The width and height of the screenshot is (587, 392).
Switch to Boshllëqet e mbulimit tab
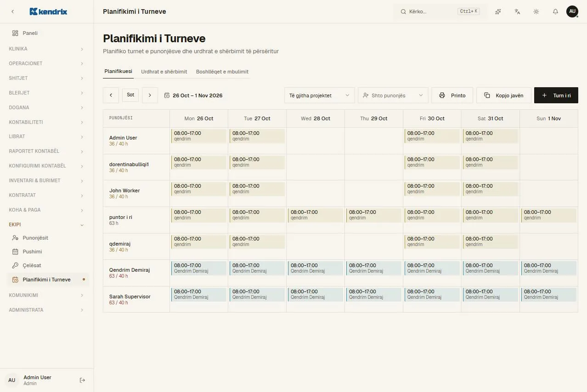(x=222, y=72)
